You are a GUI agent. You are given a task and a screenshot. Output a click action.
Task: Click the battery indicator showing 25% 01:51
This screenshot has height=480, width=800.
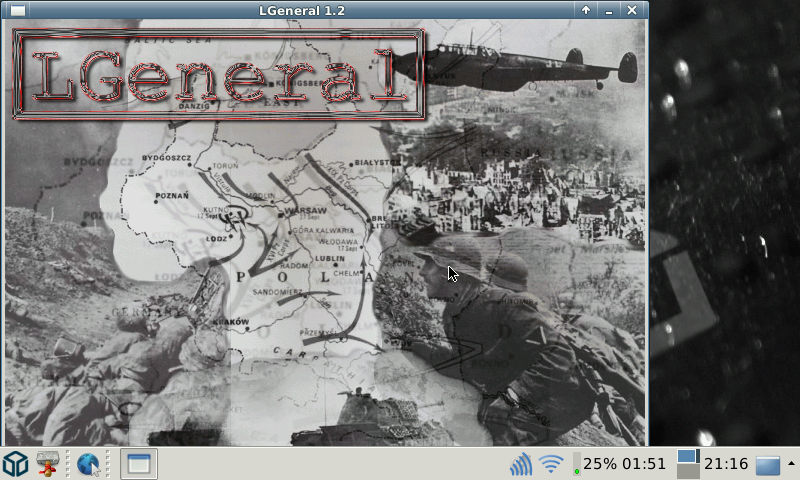coord(620,464)
